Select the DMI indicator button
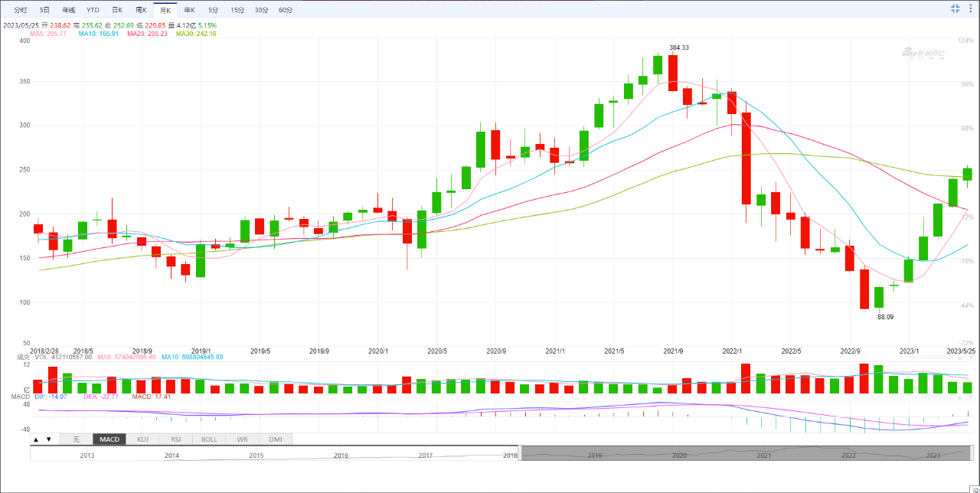This screenshot has height=493, width=980. click(276, 439)
